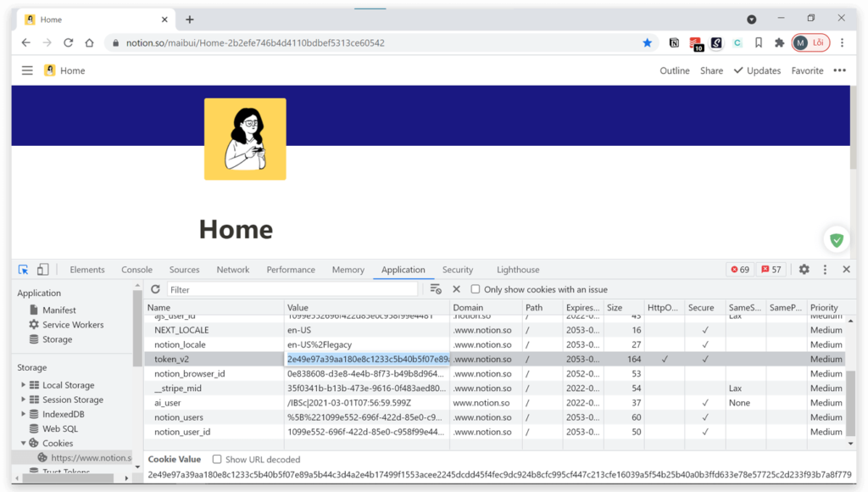Refresh cookies list in DevTools
Image resolution: width=868 pixels, height=492 pixels.
[155, 289]
